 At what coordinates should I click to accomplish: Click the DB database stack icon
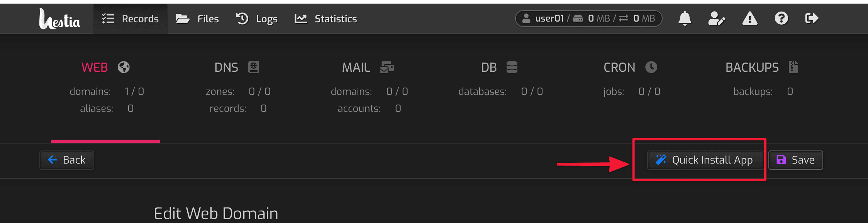511,67
